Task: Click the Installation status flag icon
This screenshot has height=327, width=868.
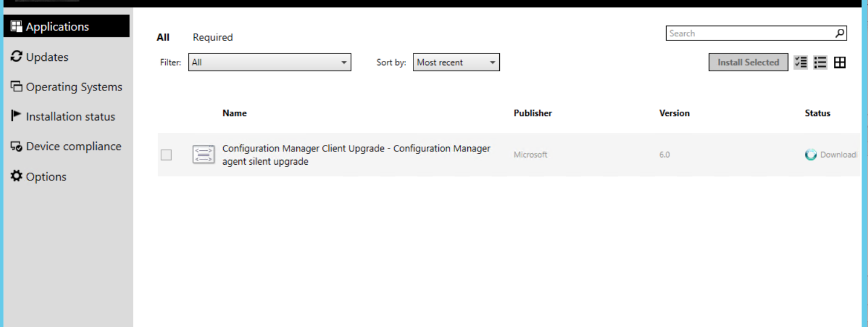Action: 16,117
